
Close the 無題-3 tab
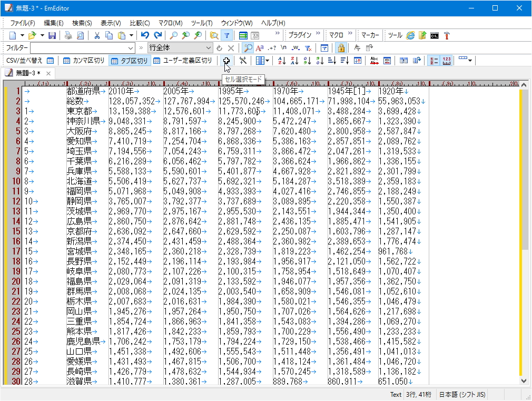point(48,73)
